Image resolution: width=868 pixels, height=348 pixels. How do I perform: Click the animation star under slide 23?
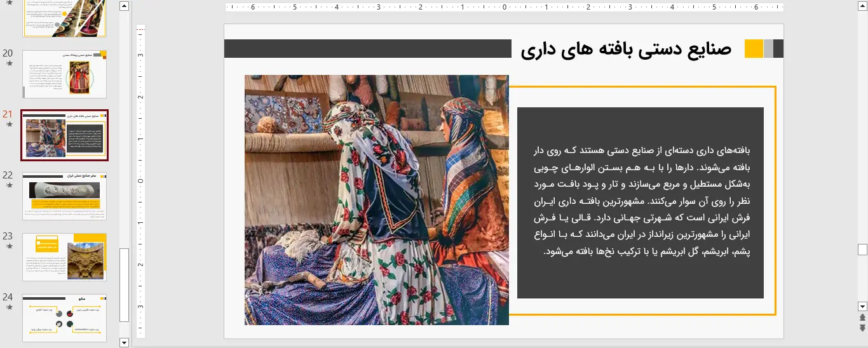pyautogui.click(x=9, y=246)
